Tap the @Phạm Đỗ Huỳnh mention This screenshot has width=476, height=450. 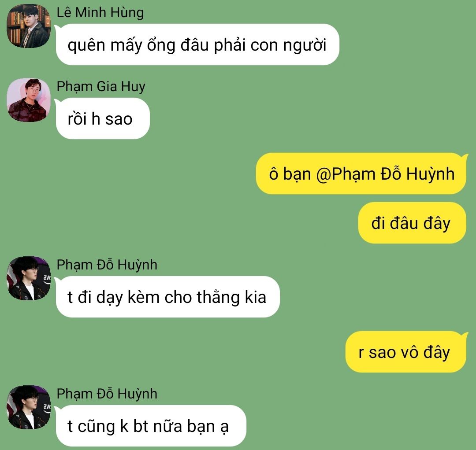tap(385, 174)
